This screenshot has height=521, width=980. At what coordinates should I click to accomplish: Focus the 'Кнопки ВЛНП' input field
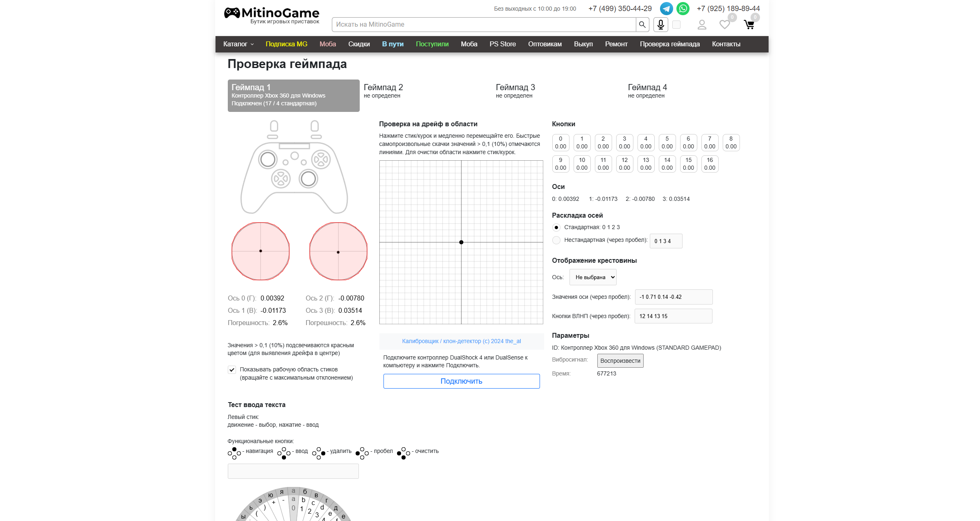coord(674,316)
